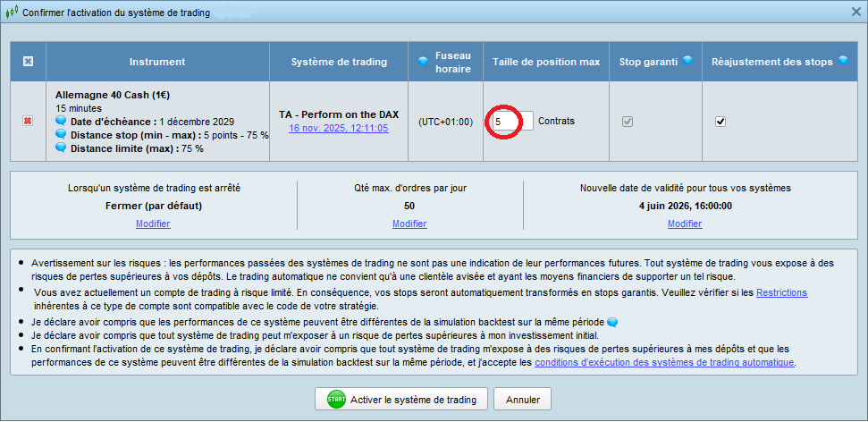The image size is (868, 422).
Task: Click the Stop garanti checkbox
Action: 628,122
